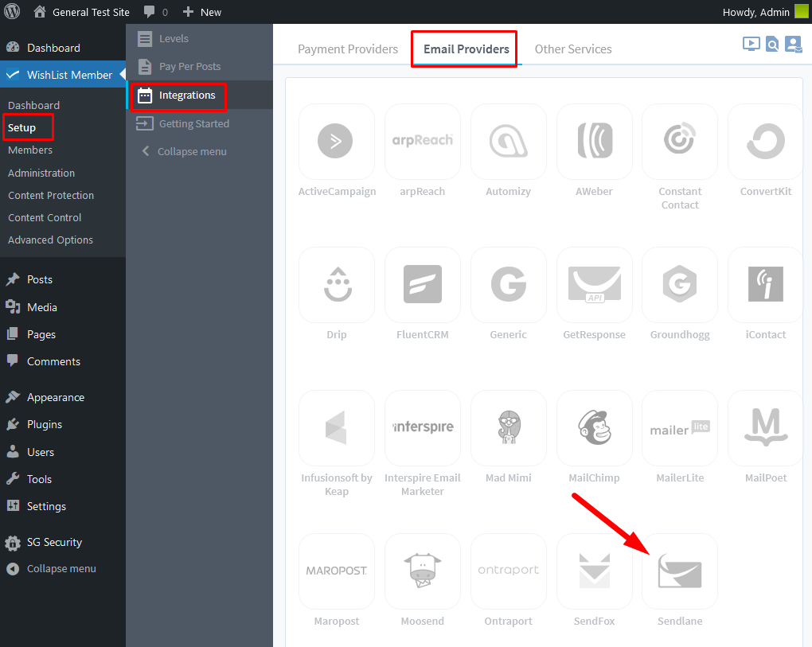Open the comments bubble in admin bar
812x647 pixels.
coord(155,12)
